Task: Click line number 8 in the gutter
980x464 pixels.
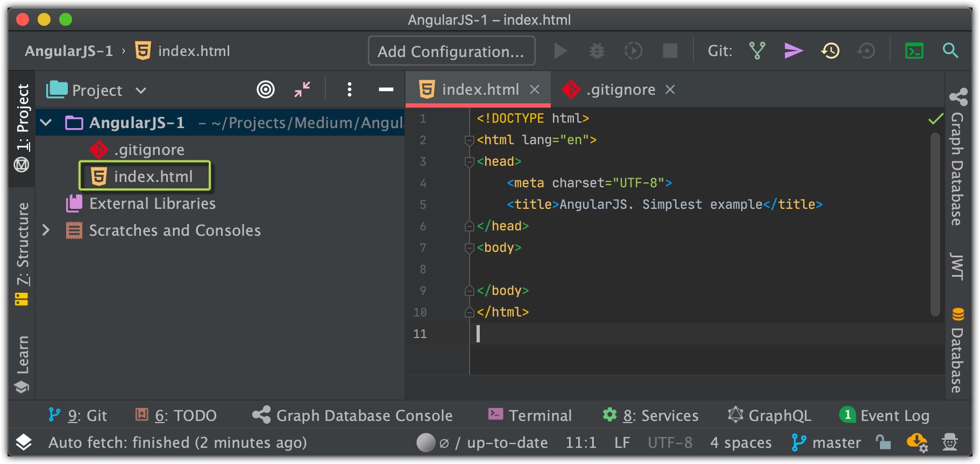Action: click(423, 269)
